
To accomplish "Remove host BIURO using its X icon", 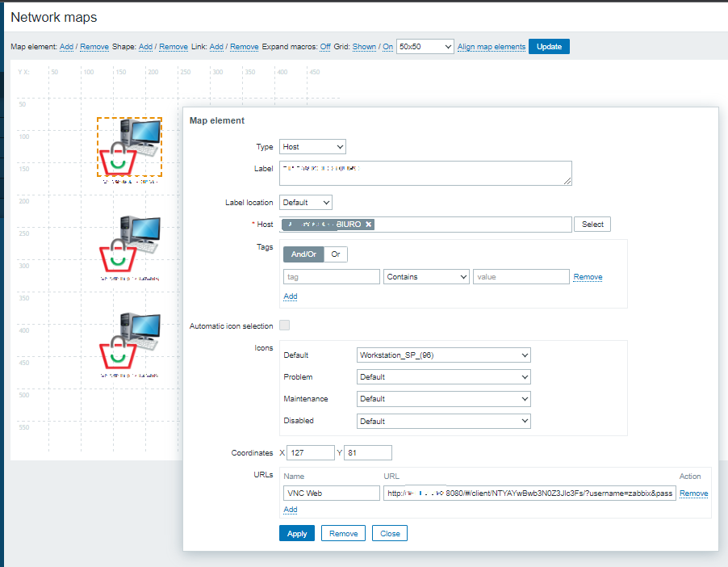I will pyautogui.click(x=369, y=224).
